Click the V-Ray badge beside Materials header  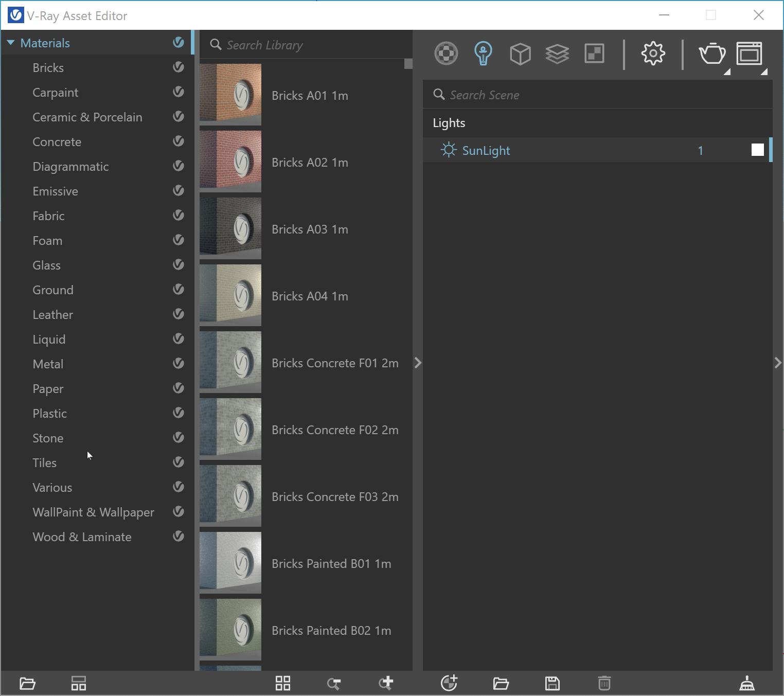coord(179,42)
